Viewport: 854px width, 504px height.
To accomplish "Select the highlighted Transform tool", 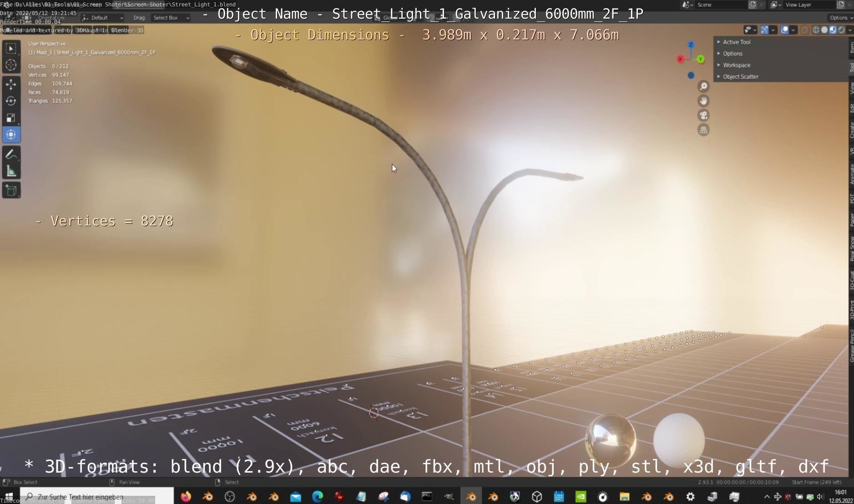I will click(x=11, y=135).
